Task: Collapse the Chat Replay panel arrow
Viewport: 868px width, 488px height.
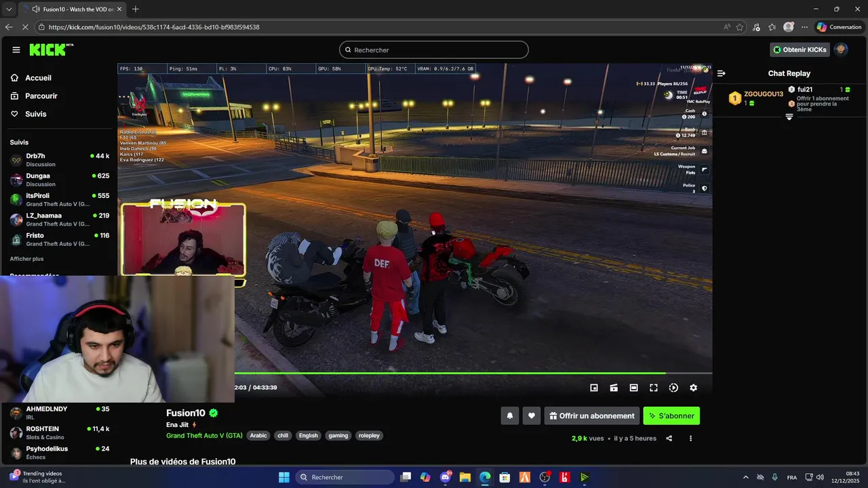Action: point(722,73)
